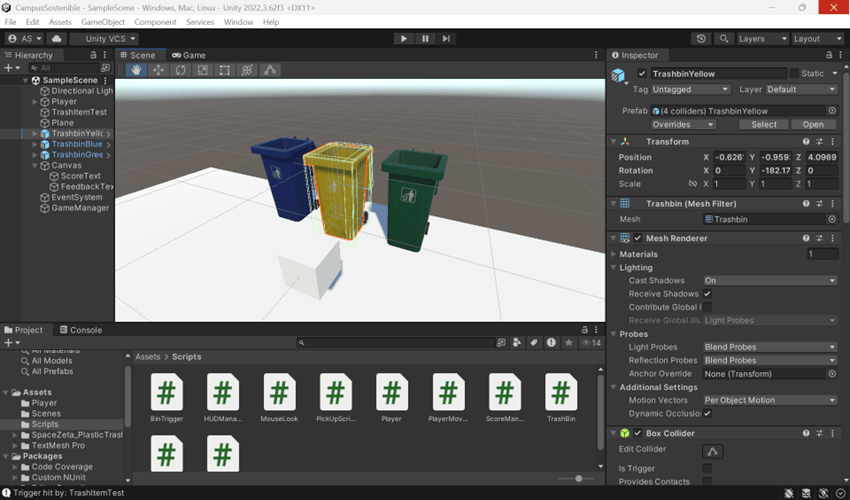
Task: Open the Tag dropdown showing Untagged
Action: [692, 89]
